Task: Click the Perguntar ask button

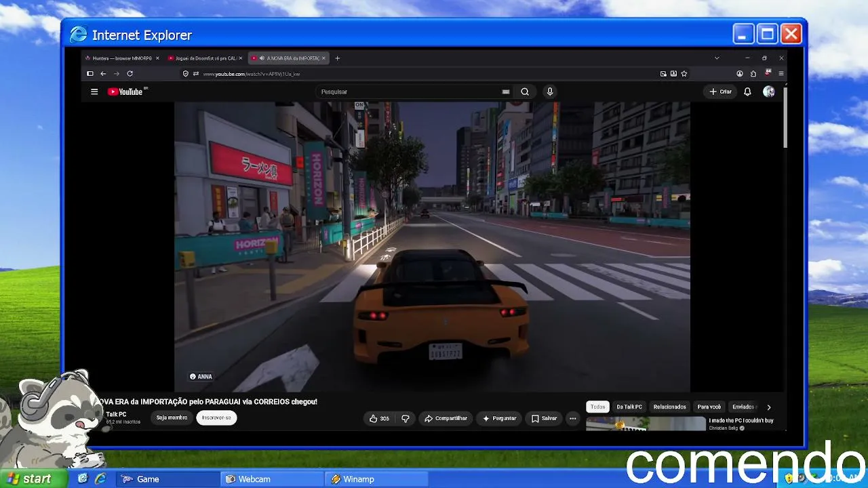Action: (x=499, y=418)
